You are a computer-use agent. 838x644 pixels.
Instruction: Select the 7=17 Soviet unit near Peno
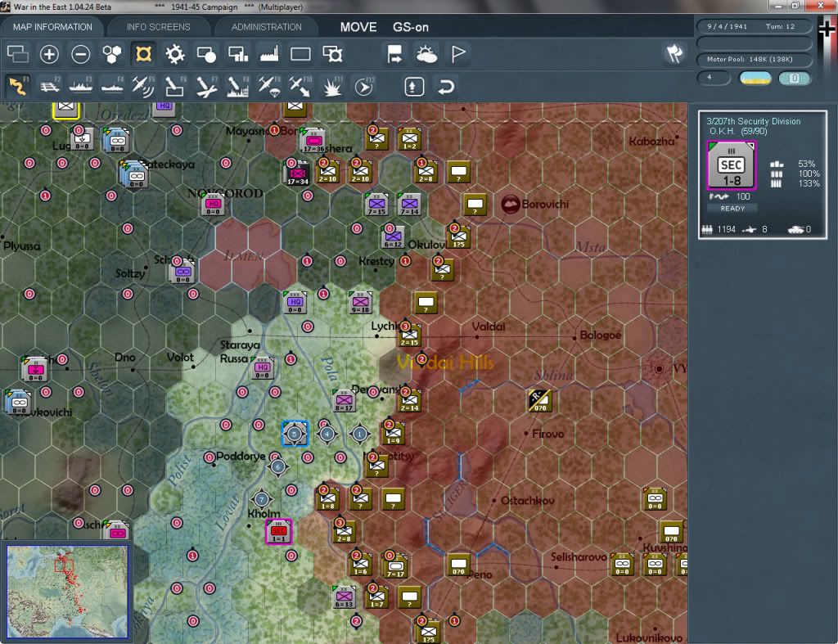tap(395, 566)
